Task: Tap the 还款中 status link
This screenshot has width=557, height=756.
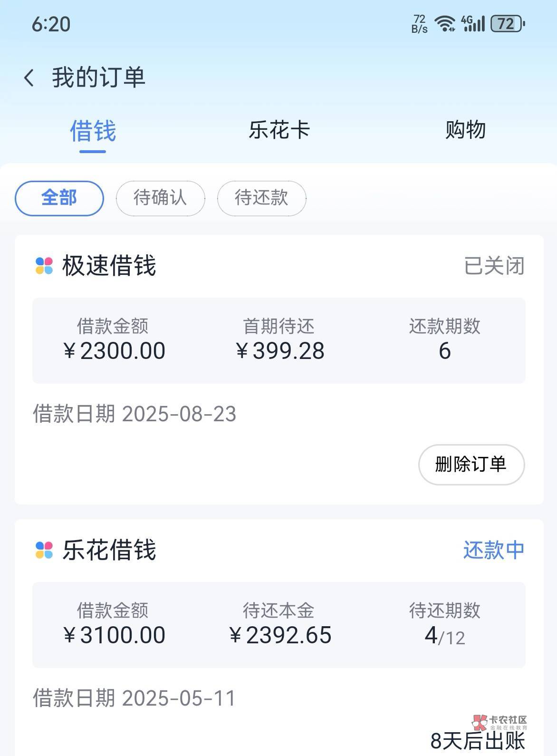Action: click(x=494, y=550)
